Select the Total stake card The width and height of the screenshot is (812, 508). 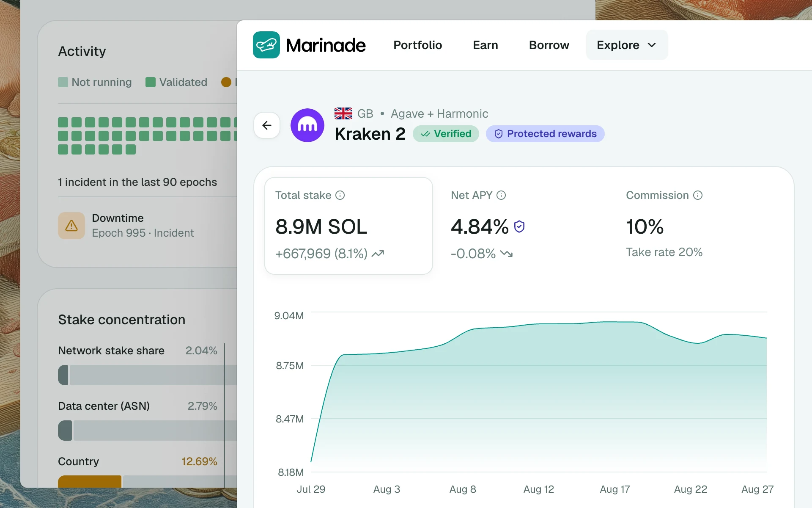pyautogui.click(x=348, y=226)
